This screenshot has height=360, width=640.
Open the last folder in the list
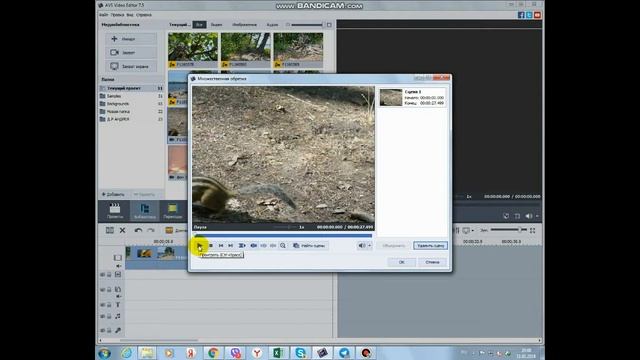click(x=131, y=119)
